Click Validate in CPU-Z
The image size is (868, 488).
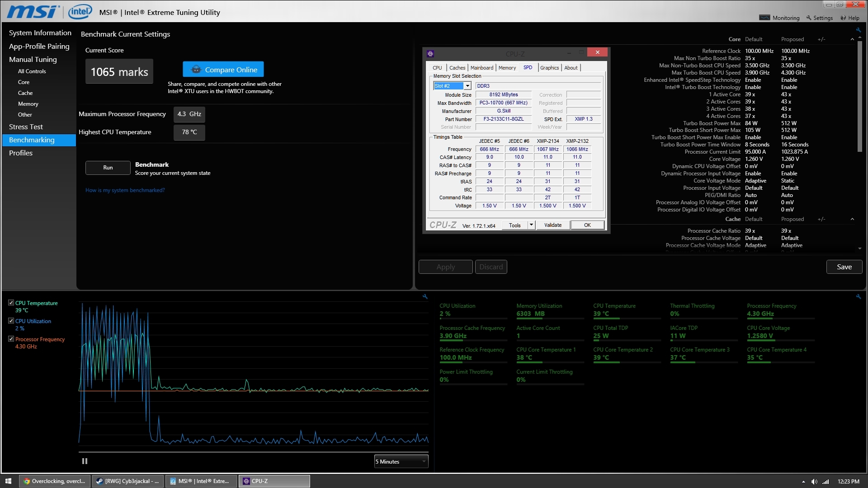553,225
